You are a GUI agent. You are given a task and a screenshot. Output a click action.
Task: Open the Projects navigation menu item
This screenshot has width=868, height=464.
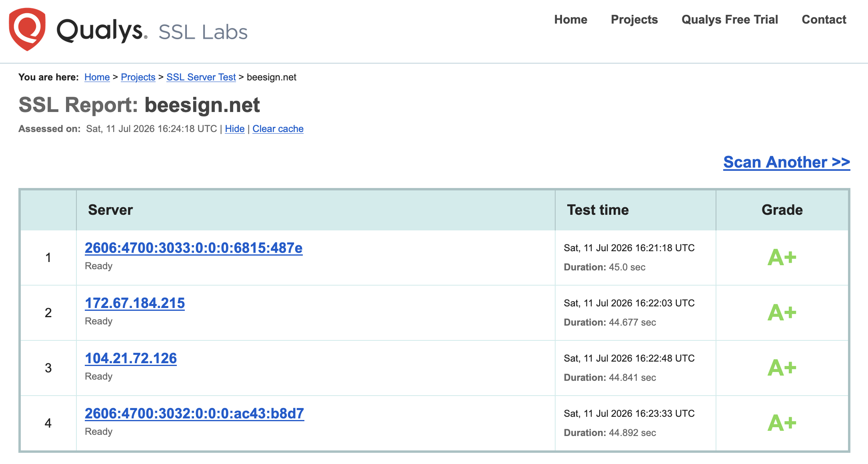[634, 20]
